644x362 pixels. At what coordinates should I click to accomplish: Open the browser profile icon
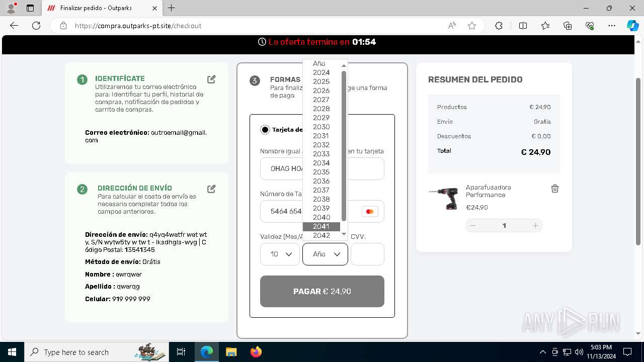(x=11, y=8)
